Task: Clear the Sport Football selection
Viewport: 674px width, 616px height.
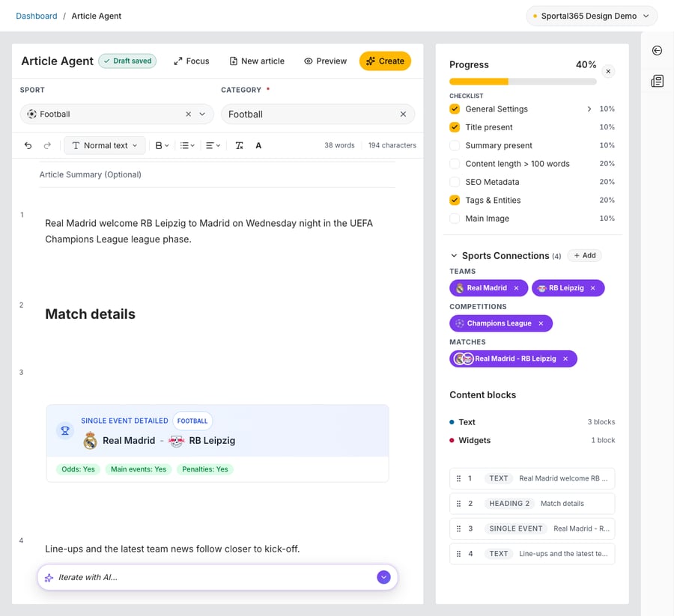Action: [188, 115]
